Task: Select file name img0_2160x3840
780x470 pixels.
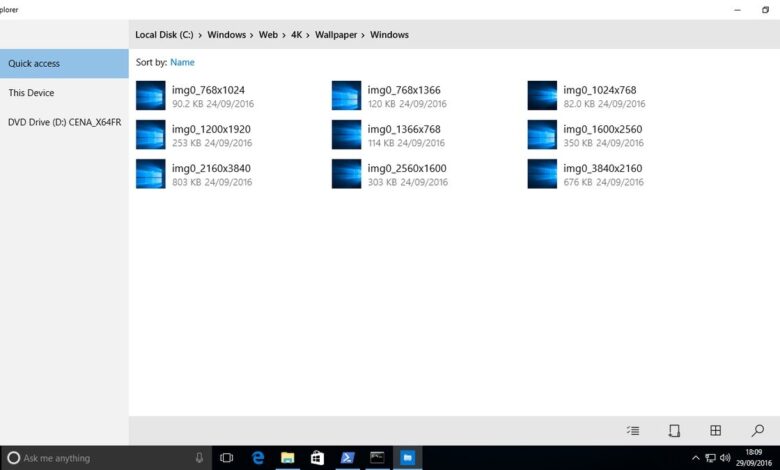Action: click(211, 168)
